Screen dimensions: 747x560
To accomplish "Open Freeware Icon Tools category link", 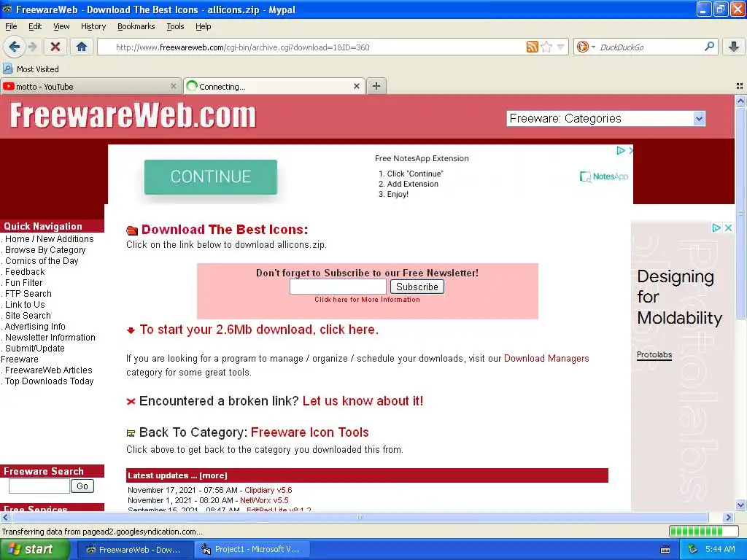I will pyautogui.click(x=309, y=432).
